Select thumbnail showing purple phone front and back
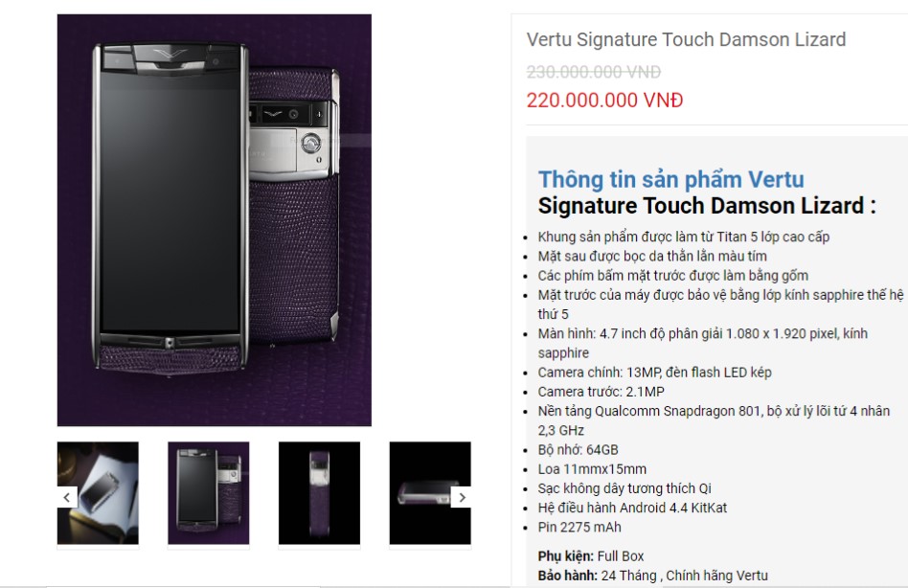 click(209, 493)
